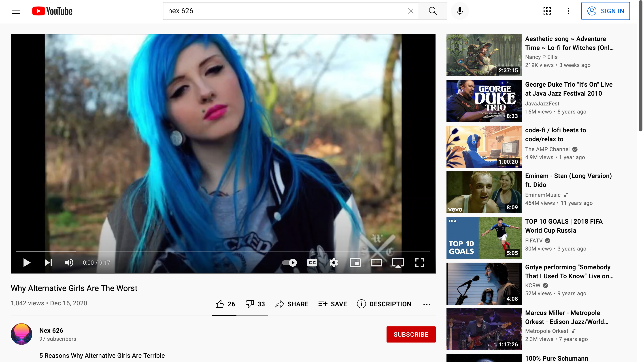Visit the JavaJazzFest channel

click(x=542, y=104)
